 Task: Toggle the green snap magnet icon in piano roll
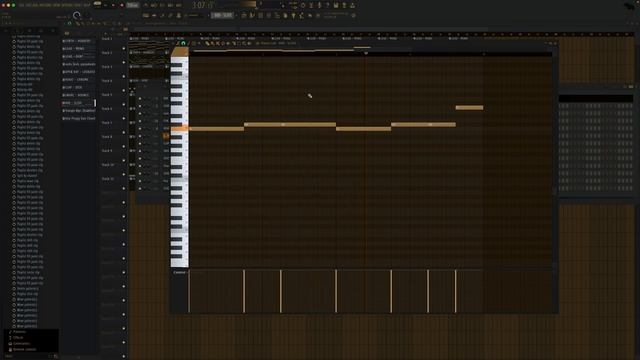click(183, 43)
